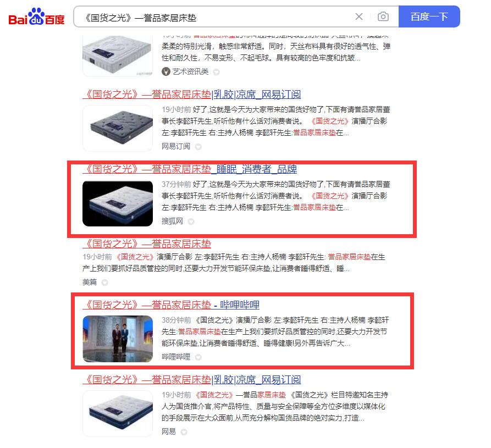Click the 百度一下 search button
The width and height of the screenshot is (491, 448).
(429, 16)
